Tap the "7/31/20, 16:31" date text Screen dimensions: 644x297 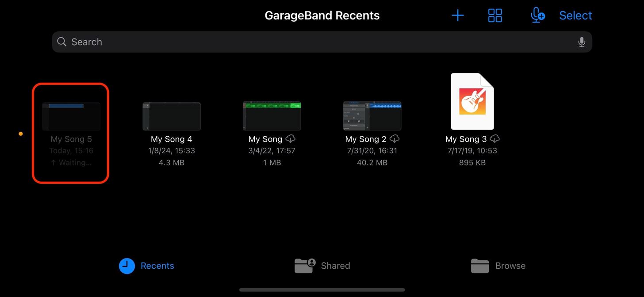tap(372, 150)
